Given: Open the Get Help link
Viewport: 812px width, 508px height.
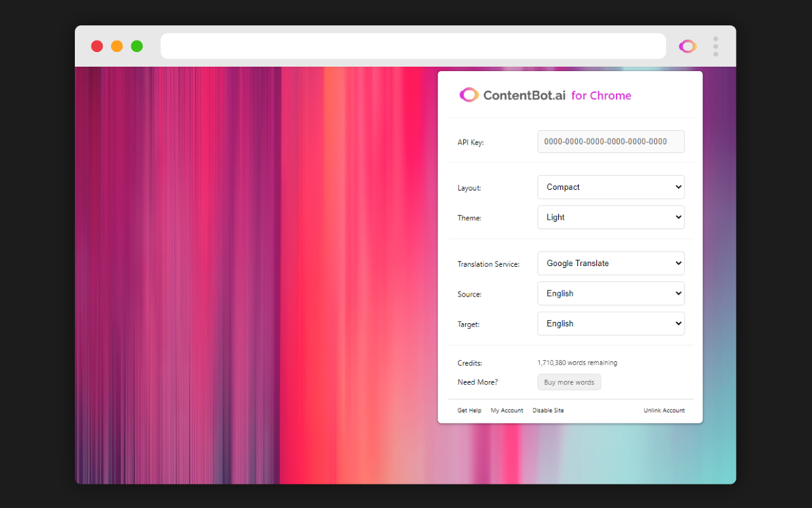Looking at the screenshot, I should (469, 411).
